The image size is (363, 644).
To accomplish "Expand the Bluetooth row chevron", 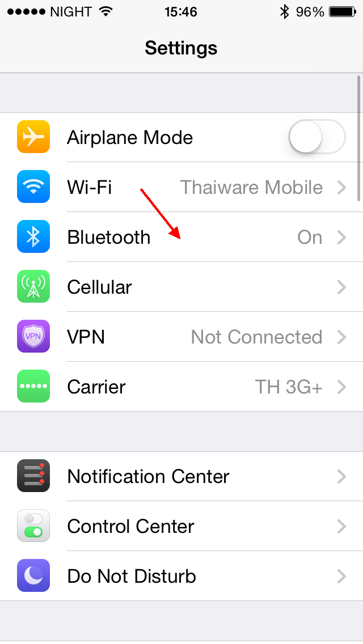I will [341, 238].
